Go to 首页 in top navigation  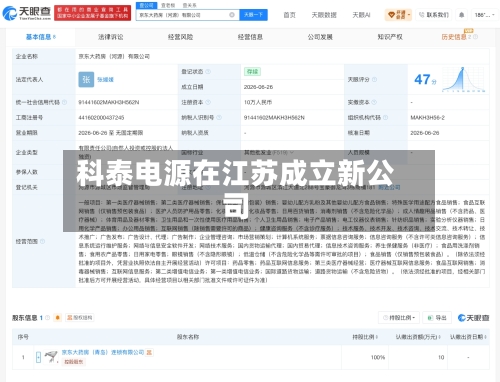289,15
